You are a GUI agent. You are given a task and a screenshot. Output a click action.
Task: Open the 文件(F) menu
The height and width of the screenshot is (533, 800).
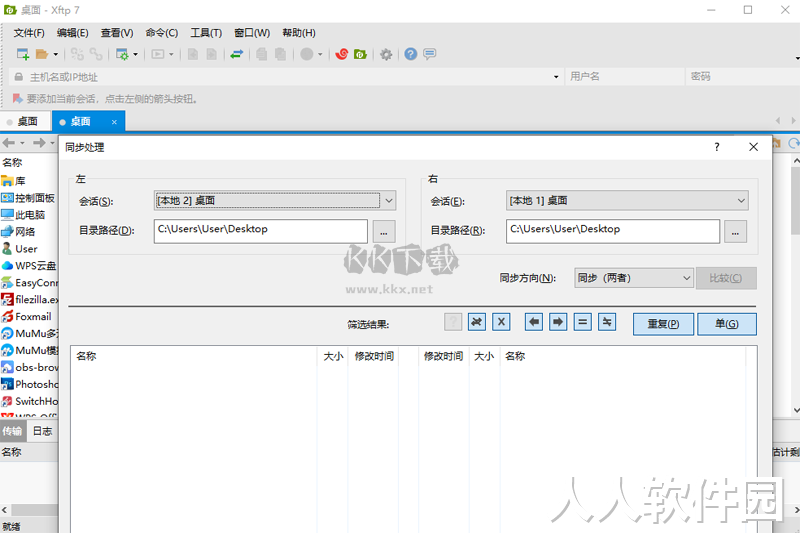[29, 33]
